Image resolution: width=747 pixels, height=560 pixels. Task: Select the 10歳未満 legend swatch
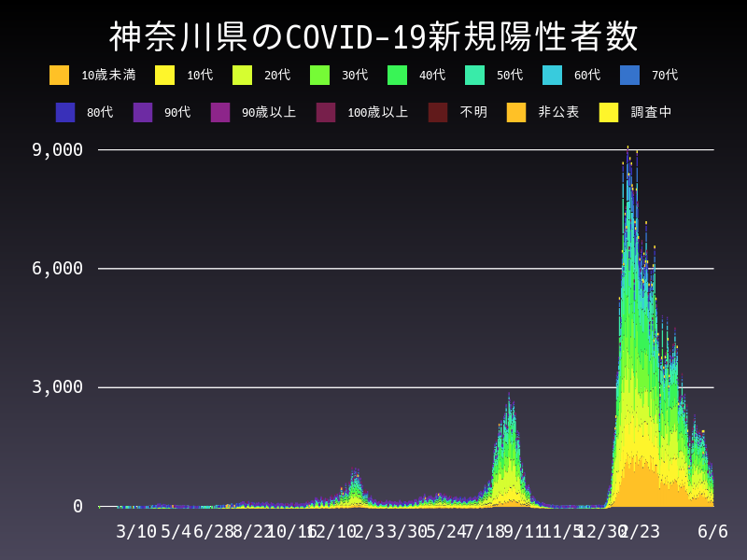pos(60,74)
